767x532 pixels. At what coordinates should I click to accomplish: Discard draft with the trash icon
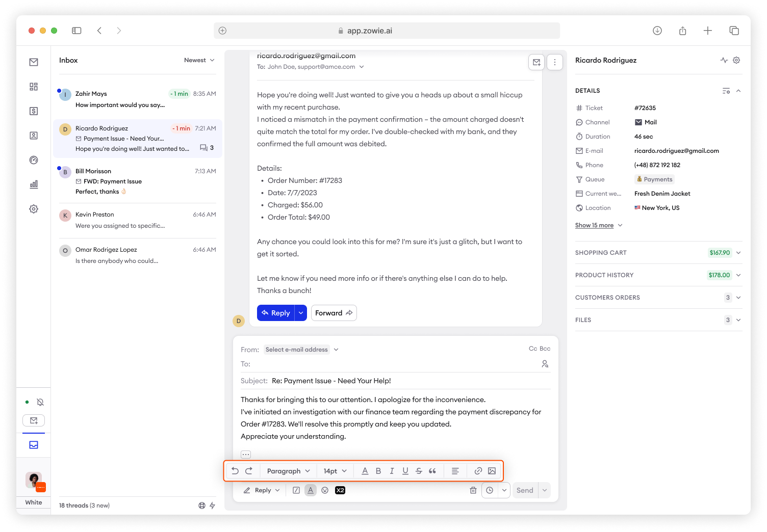coord(473,490)
